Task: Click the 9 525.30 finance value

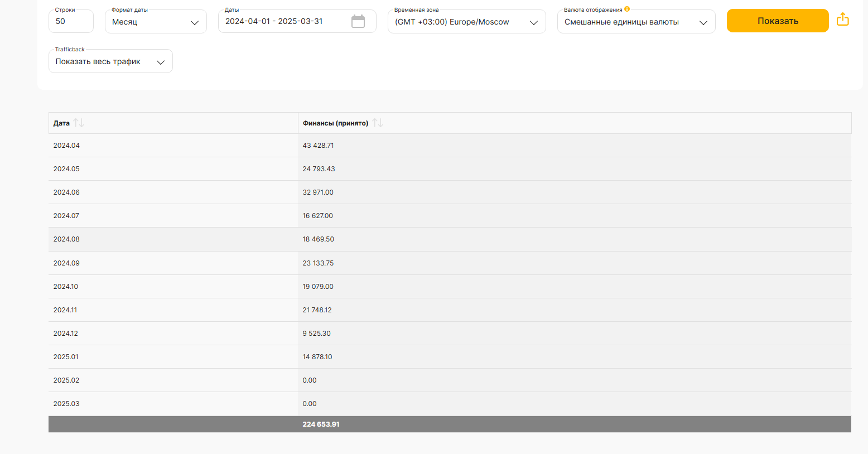Action: [316, 334]
